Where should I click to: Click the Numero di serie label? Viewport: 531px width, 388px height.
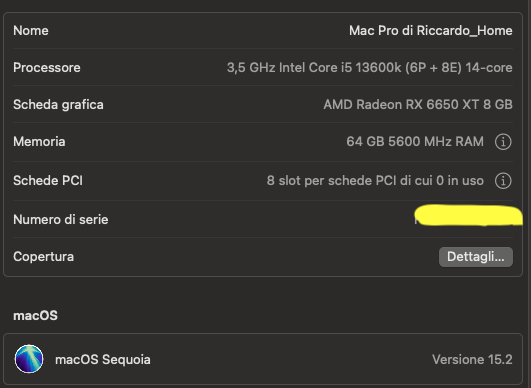point(61,219)
